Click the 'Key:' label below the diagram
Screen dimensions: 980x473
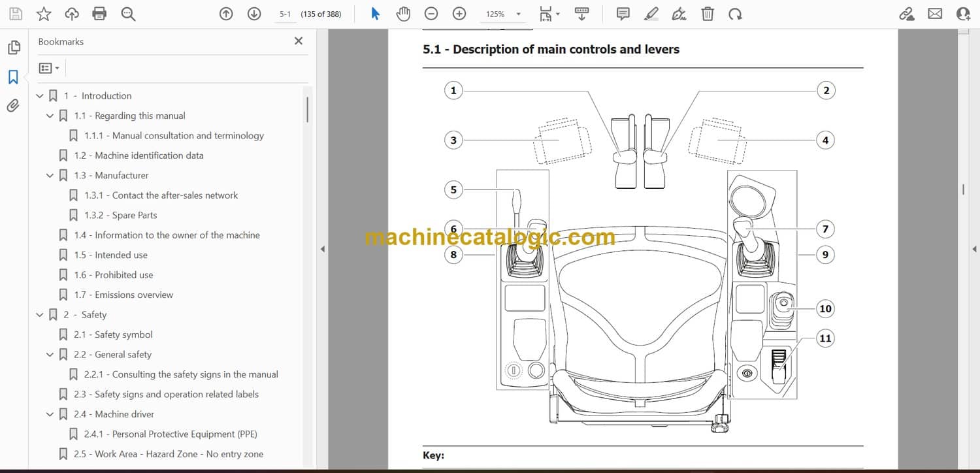tap(433, 455)
